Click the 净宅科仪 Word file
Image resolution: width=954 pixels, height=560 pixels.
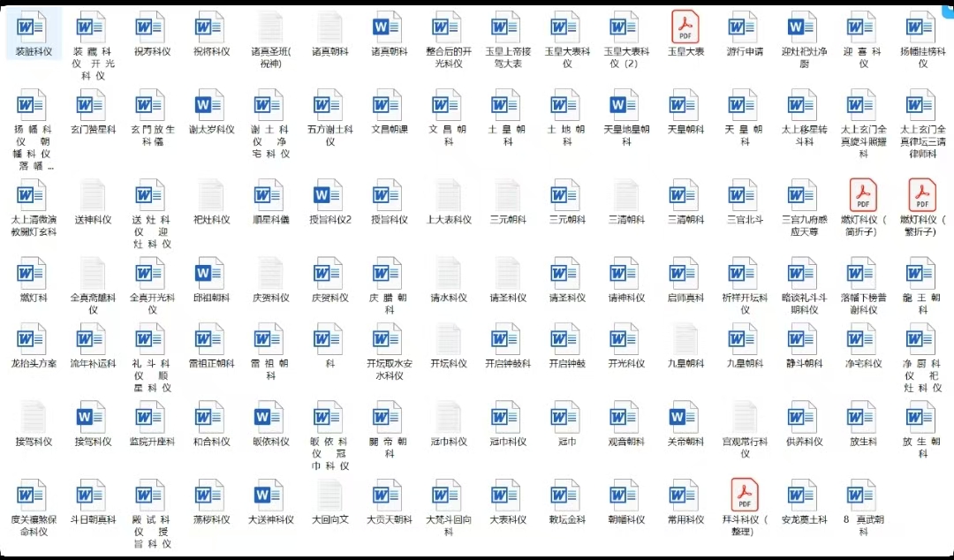point(862,340)
